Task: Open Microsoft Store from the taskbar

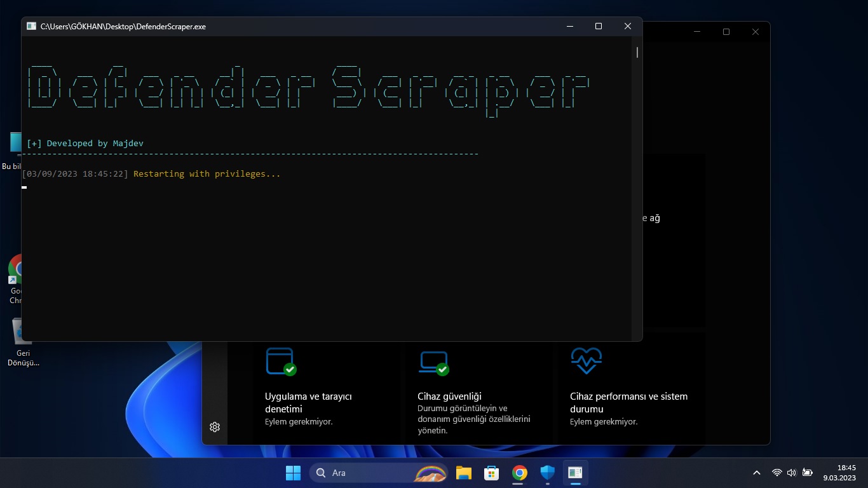Action: click(x=491, y=473)
